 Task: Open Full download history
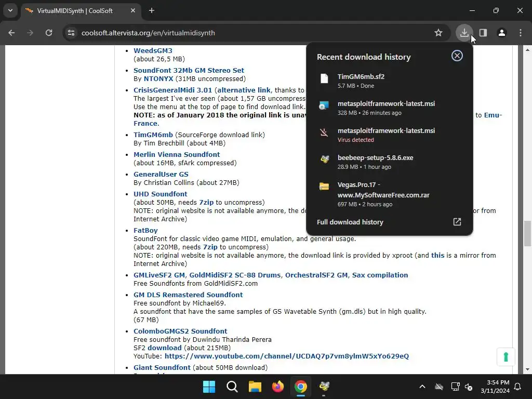(x=389, y=222)
